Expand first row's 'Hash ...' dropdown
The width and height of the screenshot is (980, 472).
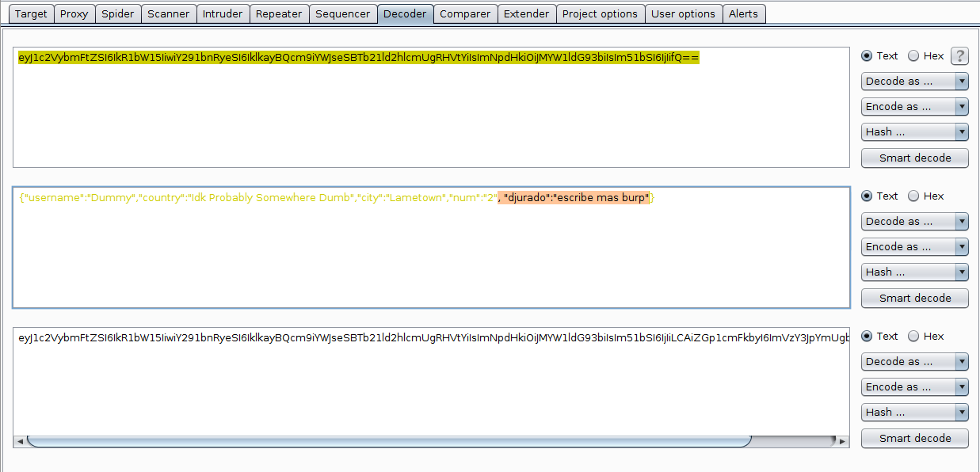click(914, 132)
